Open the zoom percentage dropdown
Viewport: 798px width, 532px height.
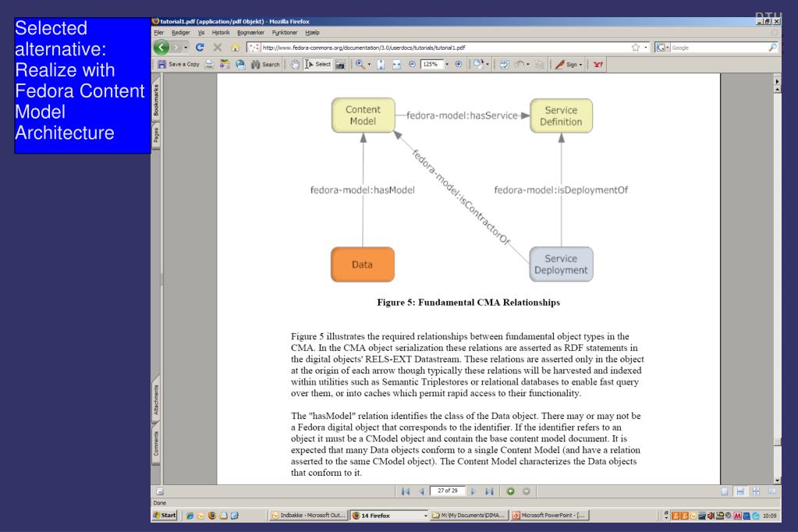(447, 65)
